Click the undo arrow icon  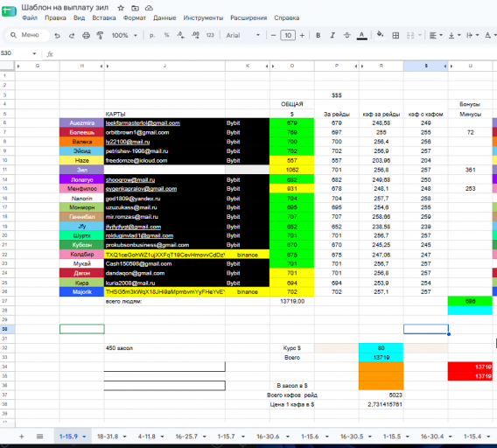[57, 36]
